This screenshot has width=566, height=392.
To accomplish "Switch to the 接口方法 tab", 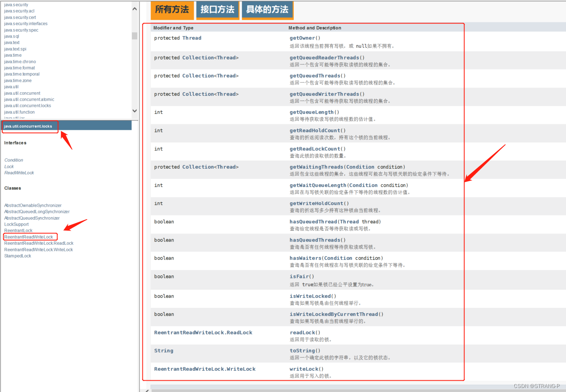I will [217, 10].
